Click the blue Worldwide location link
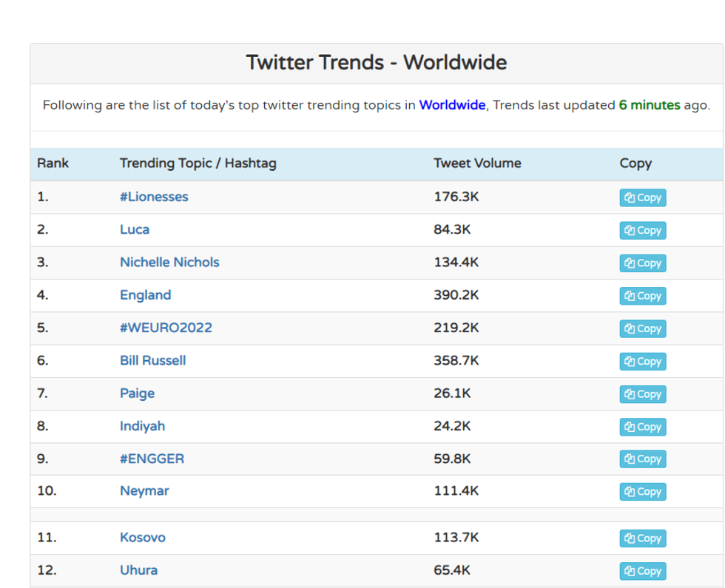This screenshot has width=725, height=588. click(x=452, y=105)
